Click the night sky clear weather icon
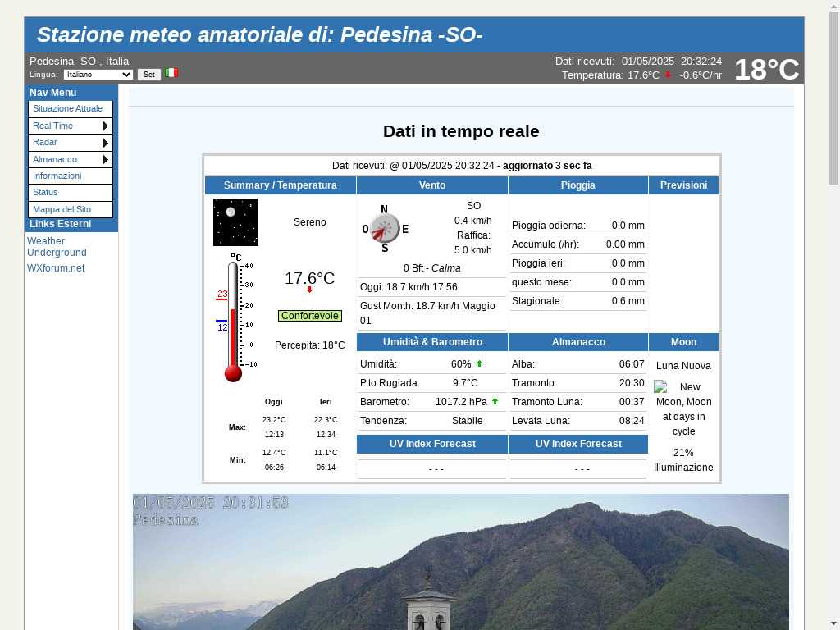 pos(235,222)
